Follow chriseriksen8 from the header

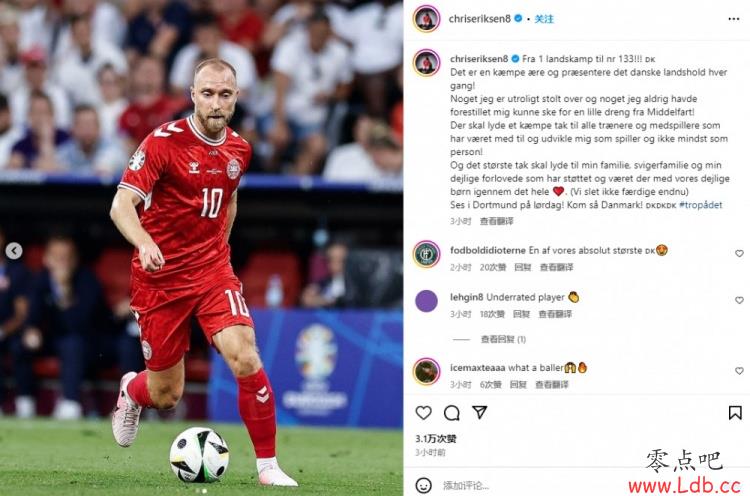point(544,19)
